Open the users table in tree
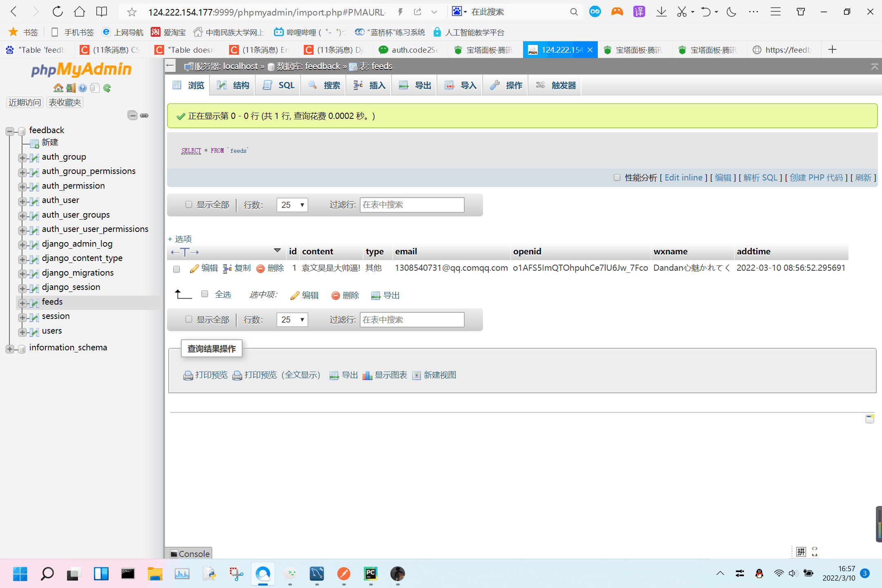 [x=52, y=331]
